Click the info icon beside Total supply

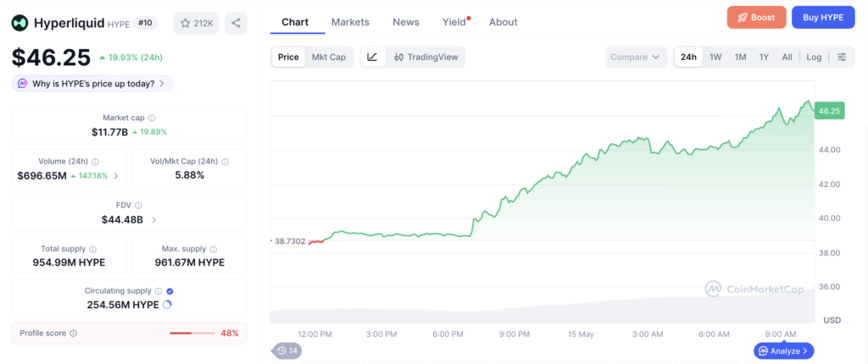tap(93, 250)
